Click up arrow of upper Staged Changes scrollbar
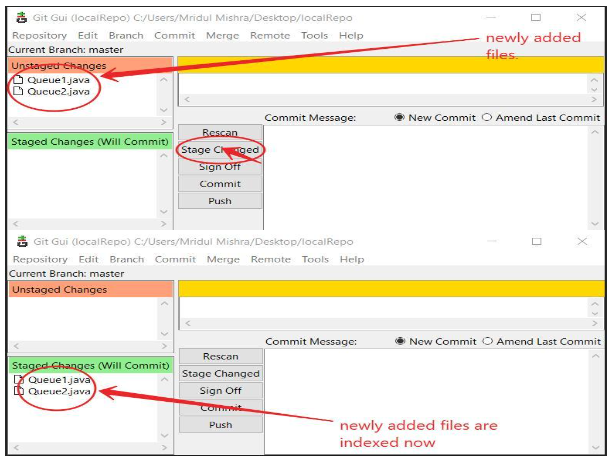 coord(164,155)
